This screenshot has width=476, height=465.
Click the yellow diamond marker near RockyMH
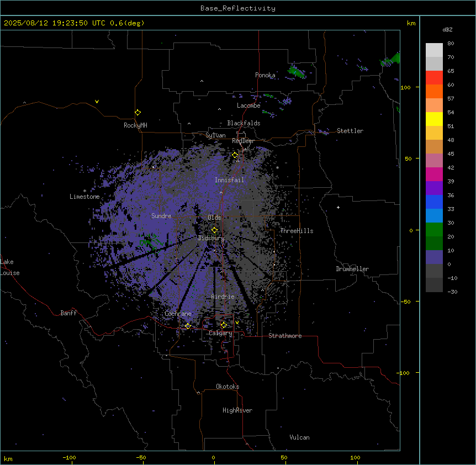137,113
